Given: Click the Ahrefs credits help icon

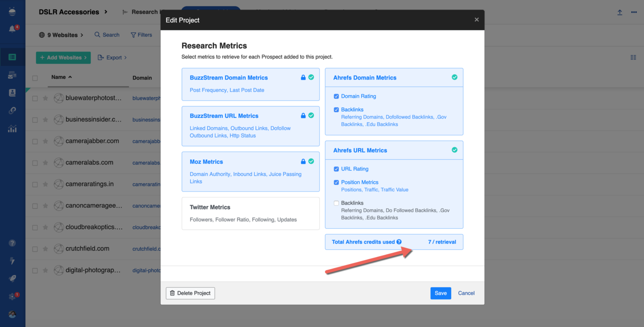Looking at the screenshot, I should pos(399,242).
